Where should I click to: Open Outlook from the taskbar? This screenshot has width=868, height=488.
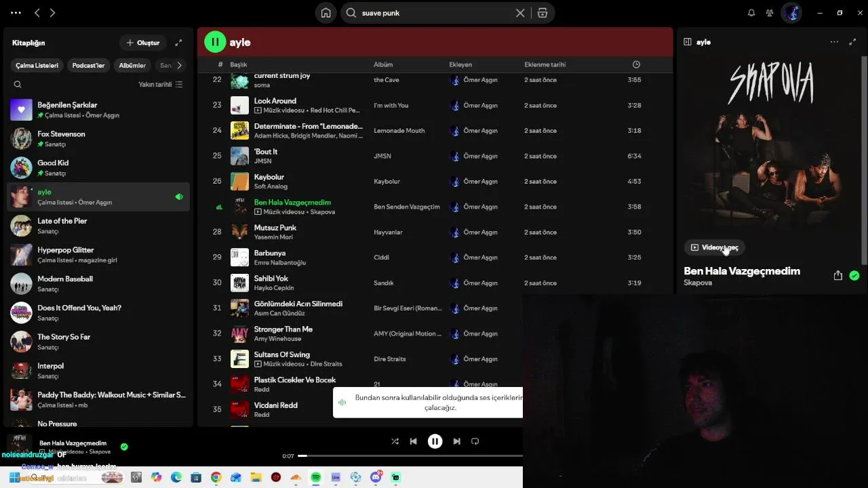236,477
